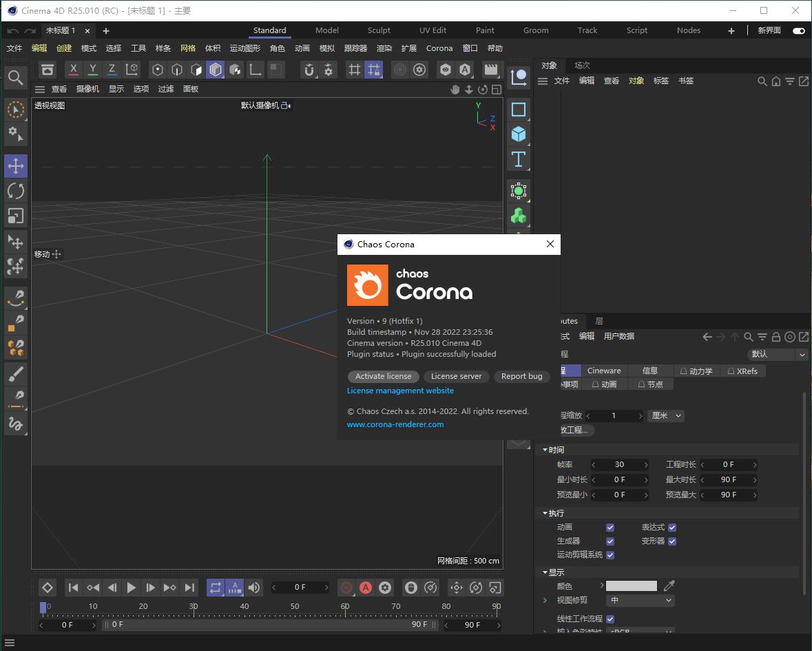Uncheck 线性工作流程

click(x=609, y=619)
